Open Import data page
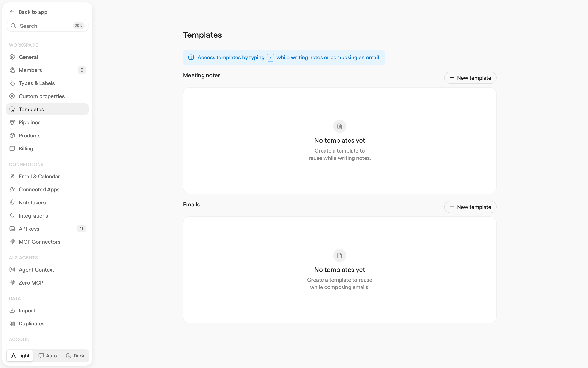 47,311
